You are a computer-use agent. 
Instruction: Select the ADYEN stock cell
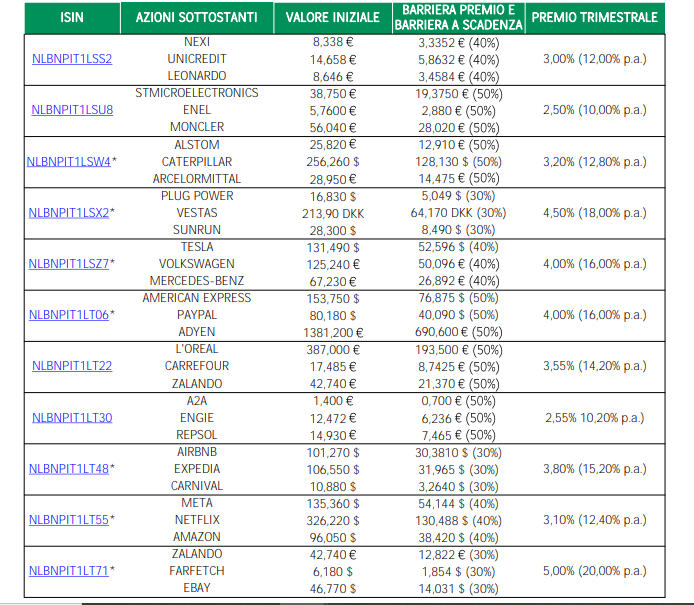[x=197, y=332]
